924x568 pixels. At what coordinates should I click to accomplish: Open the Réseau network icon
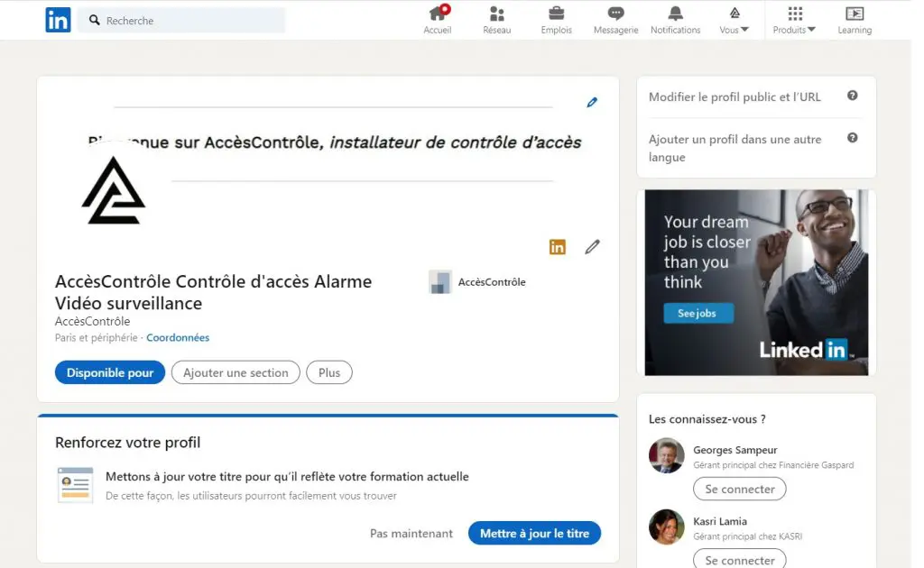(496, 14)
